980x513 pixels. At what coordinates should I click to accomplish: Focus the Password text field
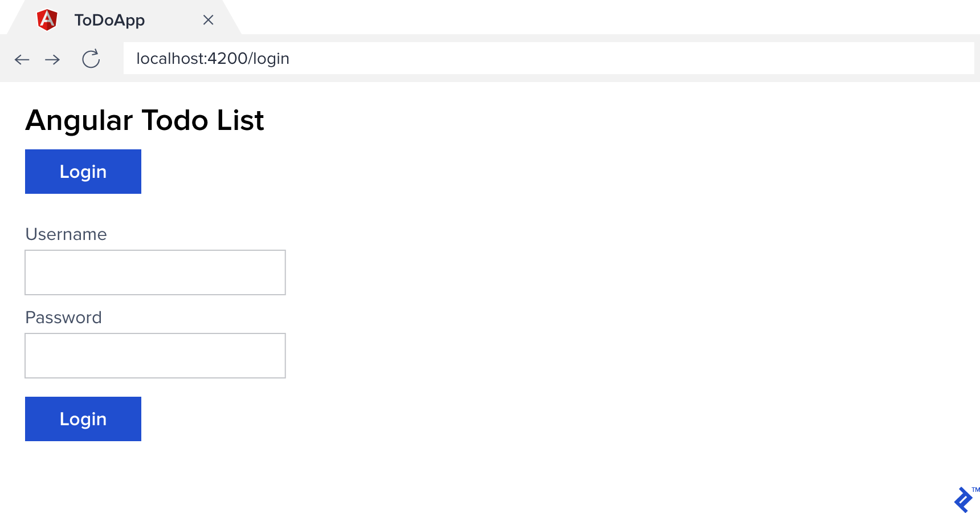click(x=154, y=355)
